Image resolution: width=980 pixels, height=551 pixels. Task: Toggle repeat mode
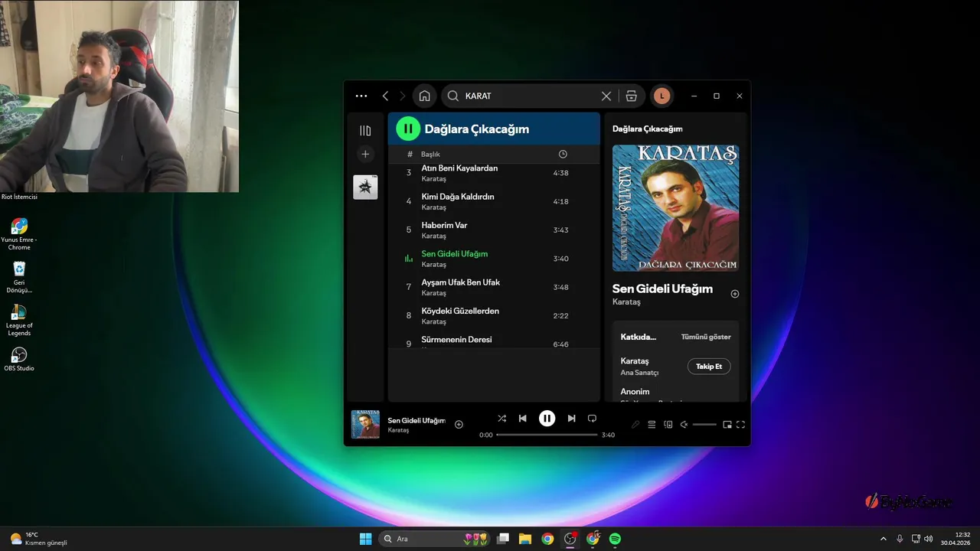tap(592, 419)
